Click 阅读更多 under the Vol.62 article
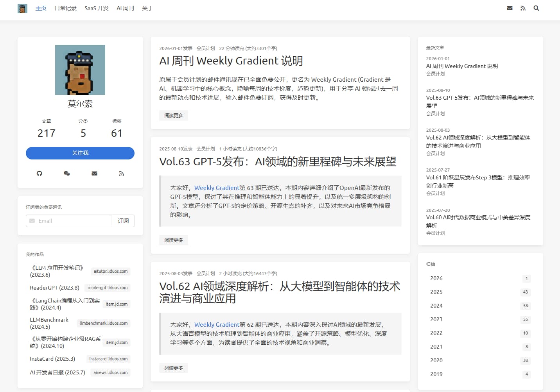 tap(173, 368)
